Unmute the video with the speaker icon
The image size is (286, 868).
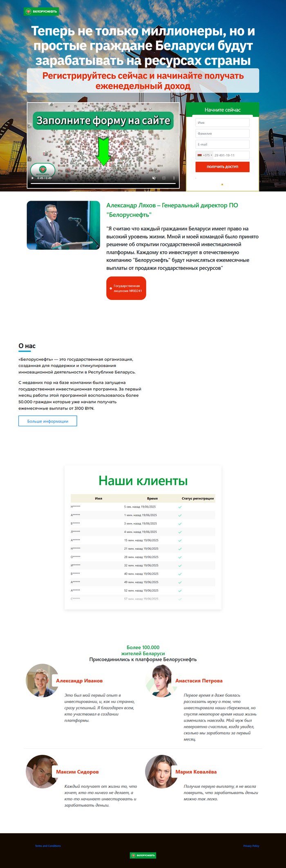[154, 178]
